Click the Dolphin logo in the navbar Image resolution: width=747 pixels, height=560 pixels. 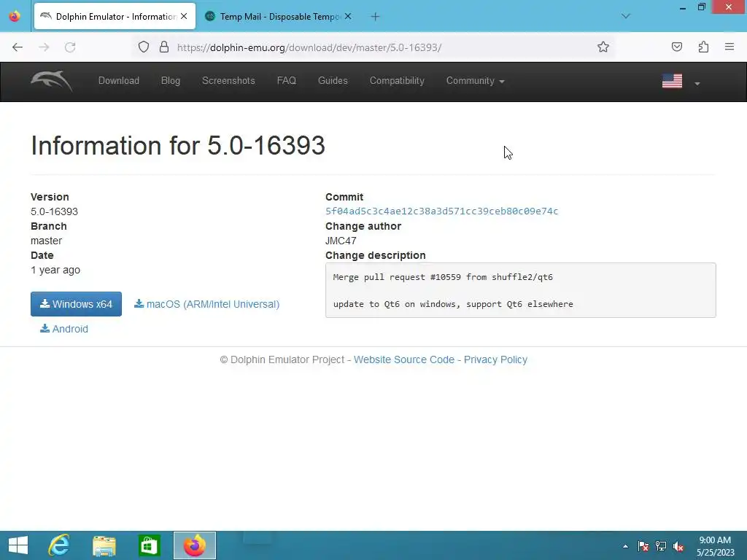click(52, 81)
